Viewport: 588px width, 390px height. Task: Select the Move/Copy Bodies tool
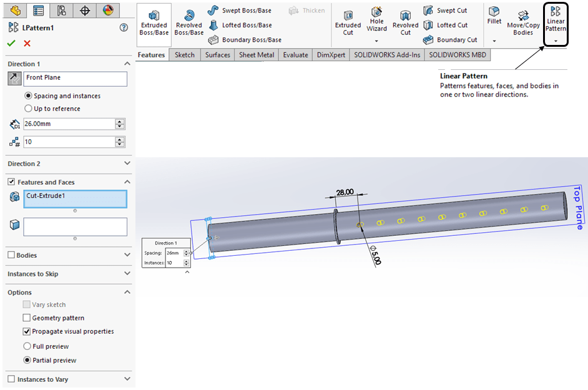pos(523,23)
